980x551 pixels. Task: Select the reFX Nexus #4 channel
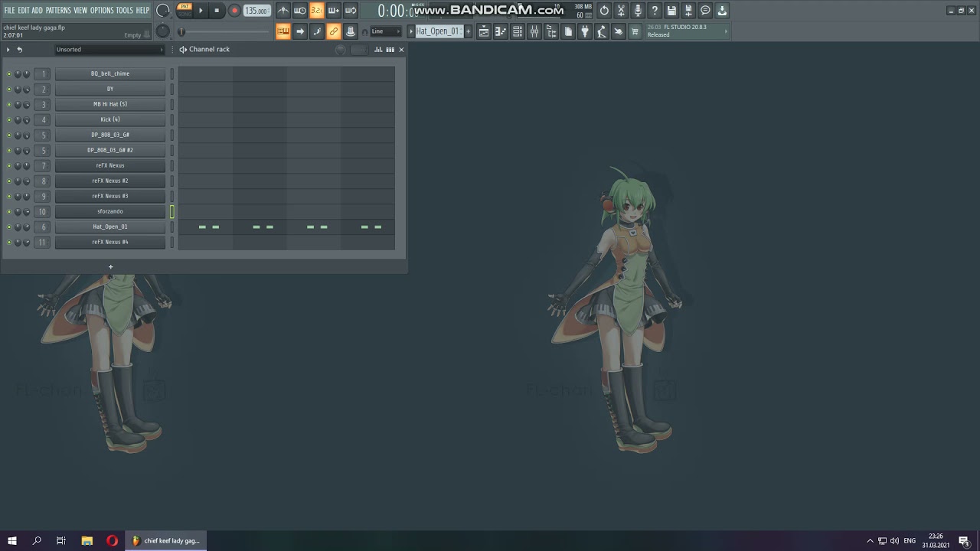110,242
